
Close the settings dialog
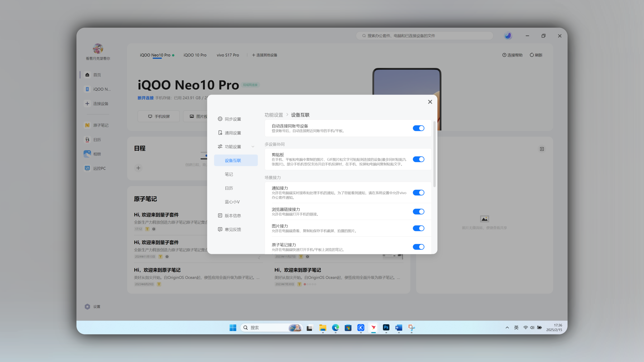coord(430,102)
